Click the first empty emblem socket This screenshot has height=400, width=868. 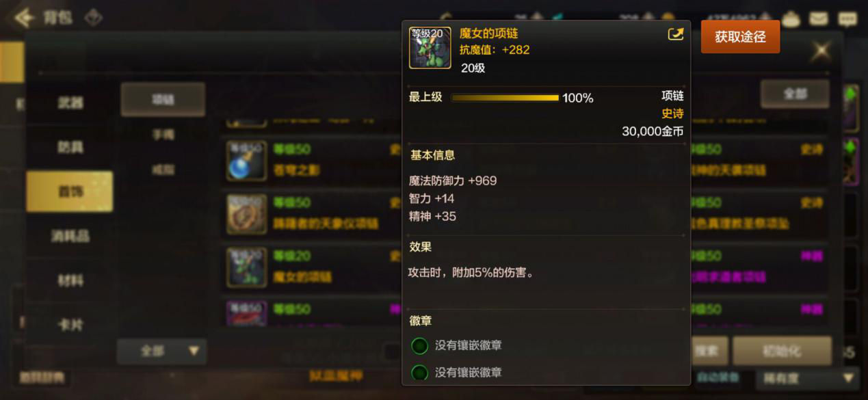pyautogui.click(x=419, y=346)
